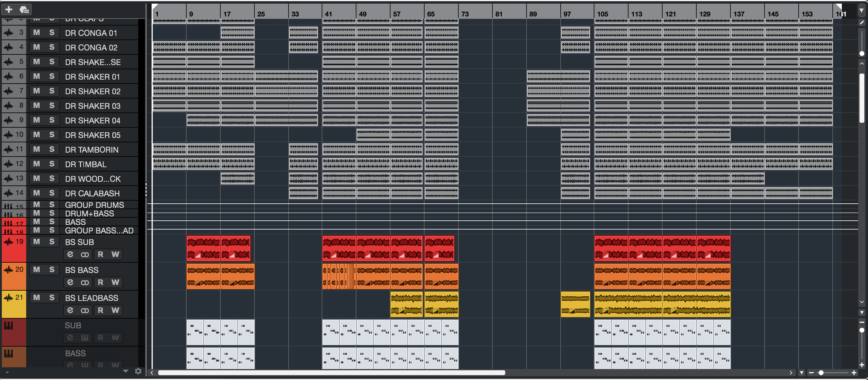Click bar 73 on the timeline ruler
Viewport: 868px width, 380px height.
[x=465, y=14]
